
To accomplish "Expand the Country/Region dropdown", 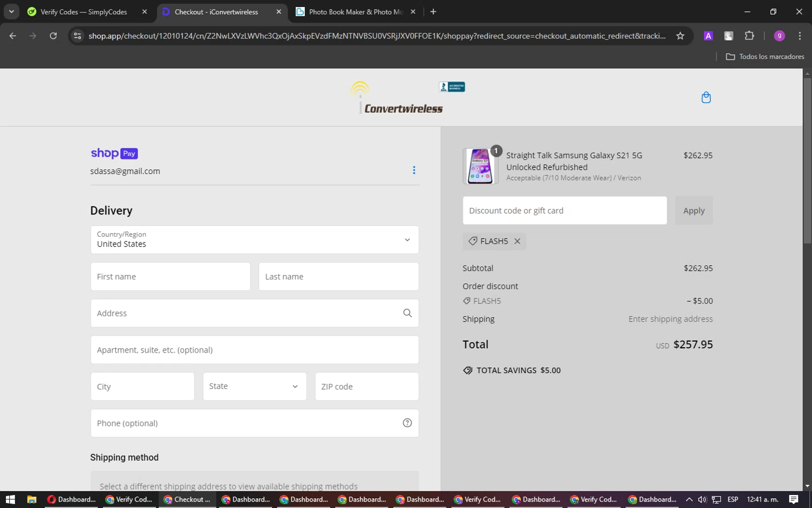I will [254, 240].
